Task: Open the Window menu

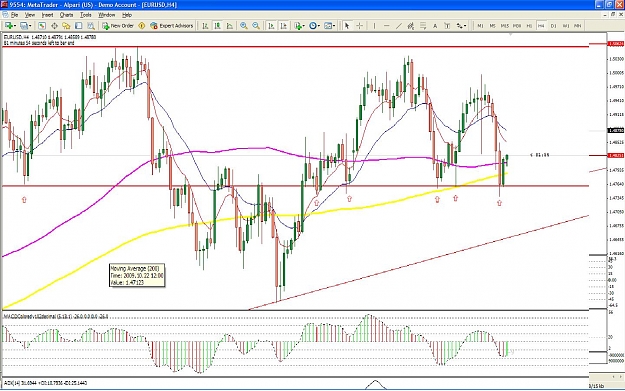Action: point(106,15)
